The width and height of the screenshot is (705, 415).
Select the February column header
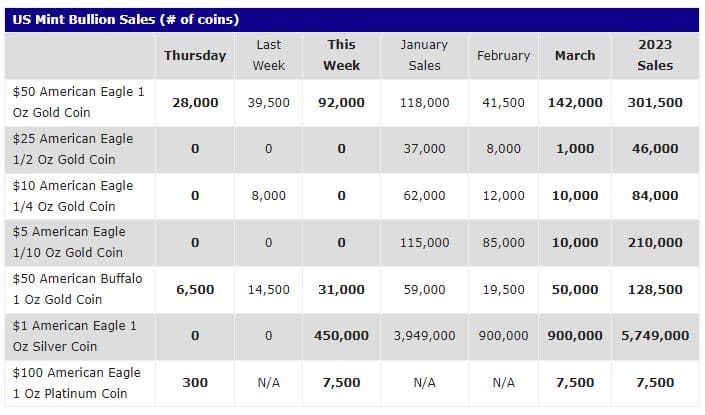[504, 56]
